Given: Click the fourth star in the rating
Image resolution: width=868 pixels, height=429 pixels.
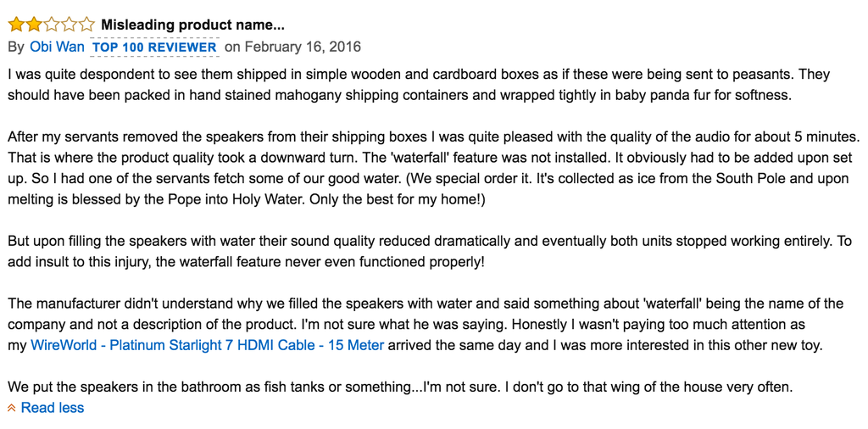Looking at the screenshot, I should pos(69,24).
